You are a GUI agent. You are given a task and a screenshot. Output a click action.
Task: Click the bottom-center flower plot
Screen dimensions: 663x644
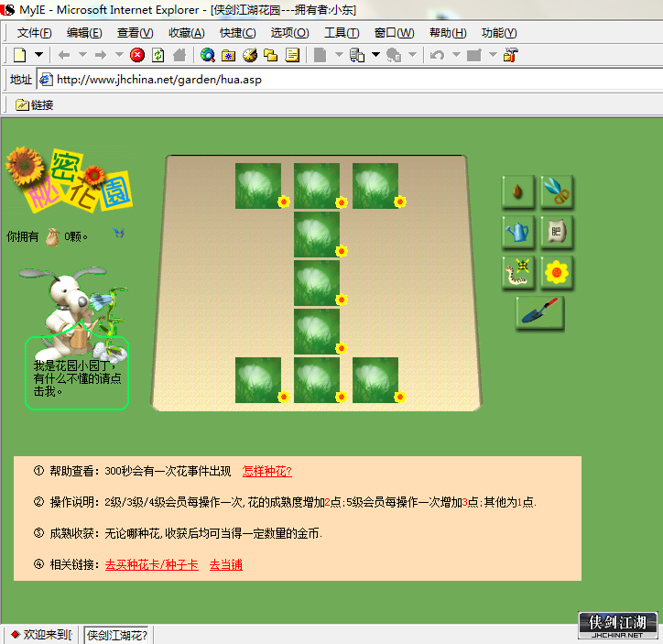pyautogui.click(x=317, y=380)
